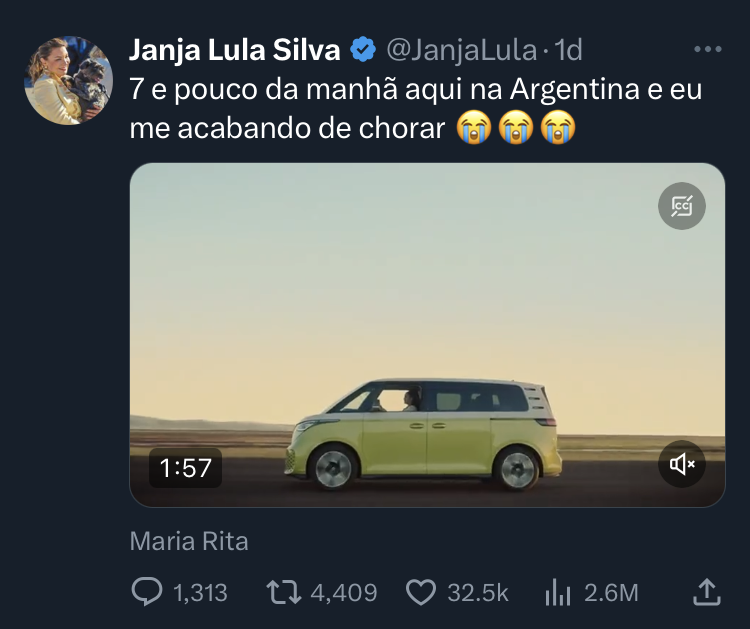This screenshot has width=750, height=629.
Task: Click the 1d post timestamp
Action: tap(568, 49)
